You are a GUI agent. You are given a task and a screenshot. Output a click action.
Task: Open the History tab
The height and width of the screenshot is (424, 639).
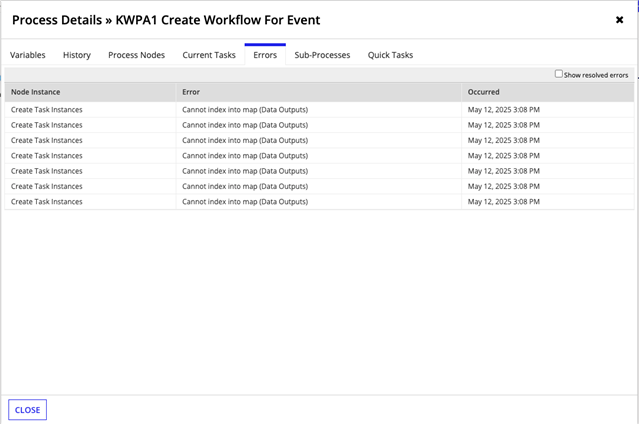(77, 55)
